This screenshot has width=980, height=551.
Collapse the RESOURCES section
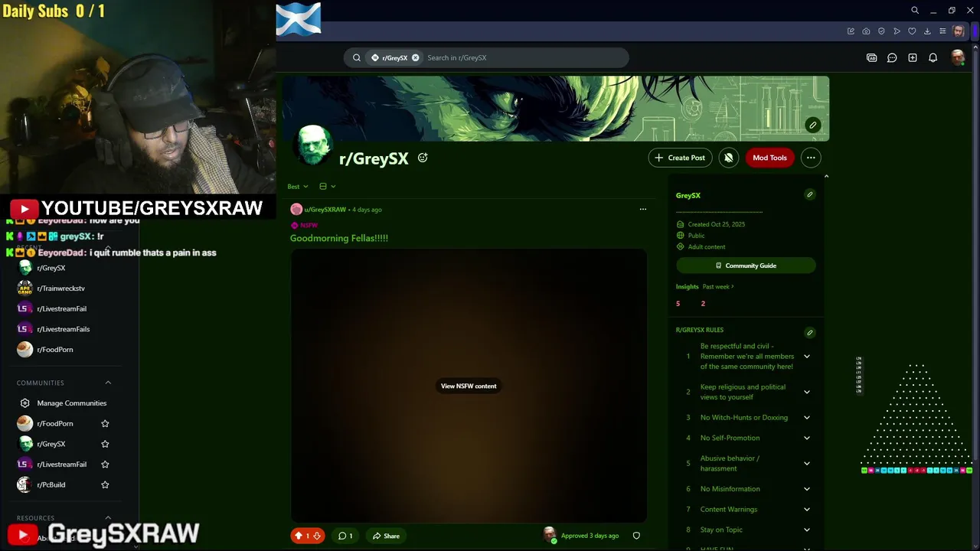click(x=108, y=518)
